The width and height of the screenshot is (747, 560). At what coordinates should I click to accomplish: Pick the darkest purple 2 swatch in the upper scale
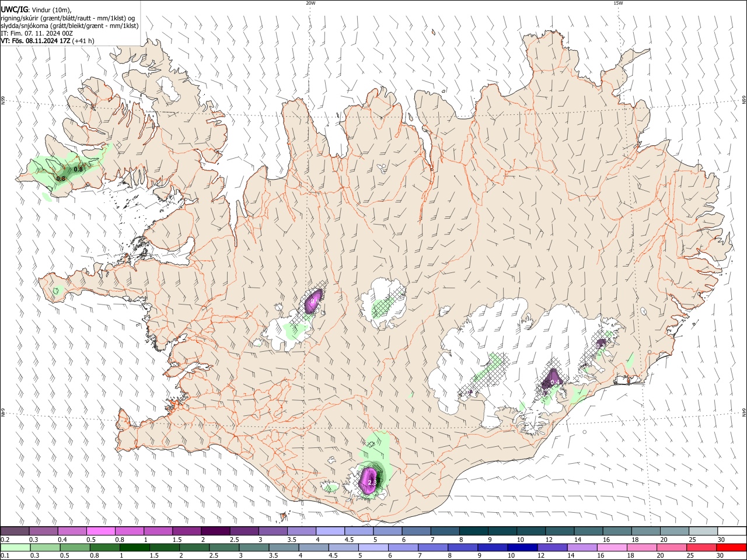tap(215, 531)
